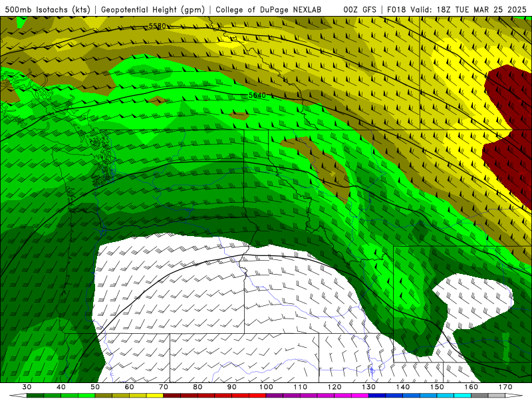Screen dimensions: 532x399
Task: Click the dark maroon colorbar swatch right after 70
Action: pyautogui.click(x=172, y=396)
